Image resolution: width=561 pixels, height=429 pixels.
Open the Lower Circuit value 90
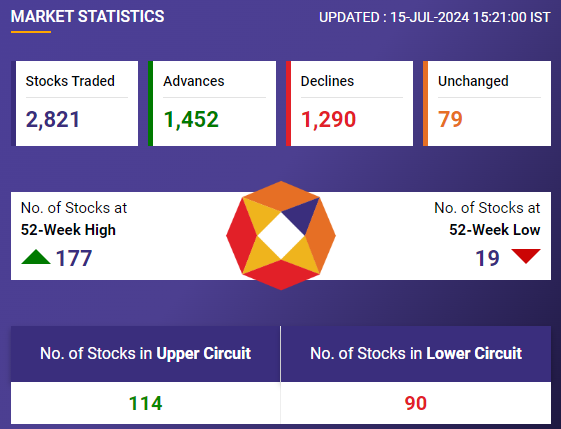416,403
